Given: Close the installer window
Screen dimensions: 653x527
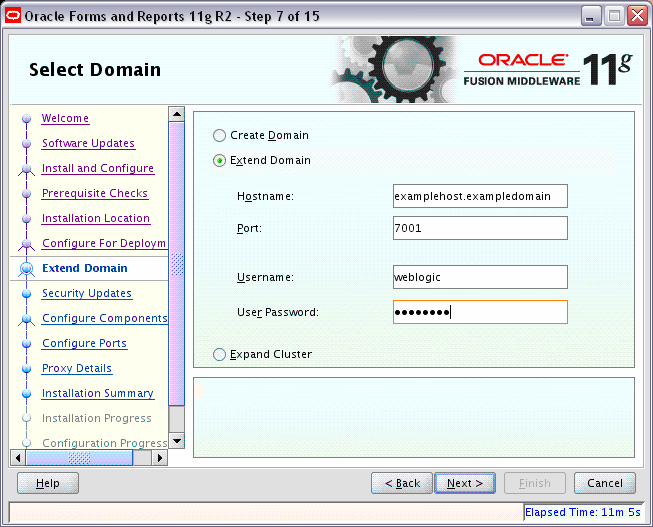Looking at the screenshot, I should click(638, 16).
